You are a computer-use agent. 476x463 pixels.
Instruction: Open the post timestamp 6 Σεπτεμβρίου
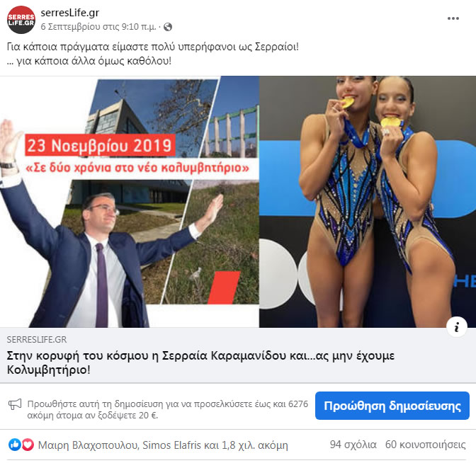[98, 27]
